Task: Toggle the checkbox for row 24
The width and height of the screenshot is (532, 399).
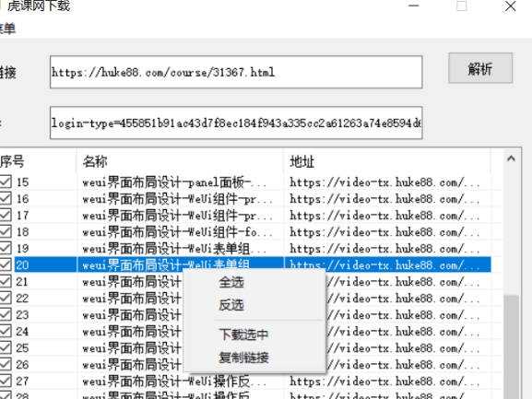Action: coord(6,331)
